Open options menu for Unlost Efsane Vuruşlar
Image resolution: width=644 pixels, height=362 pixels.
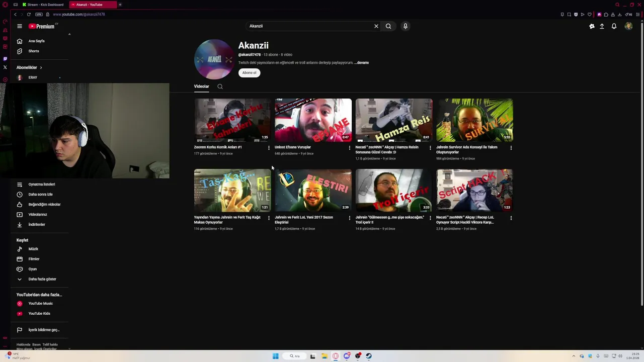(350, 148)
